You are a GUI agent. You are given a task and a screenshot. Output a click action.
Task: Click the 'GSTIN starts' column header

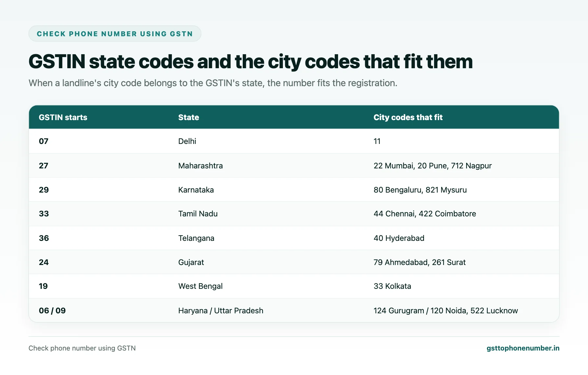coord(63,117)
